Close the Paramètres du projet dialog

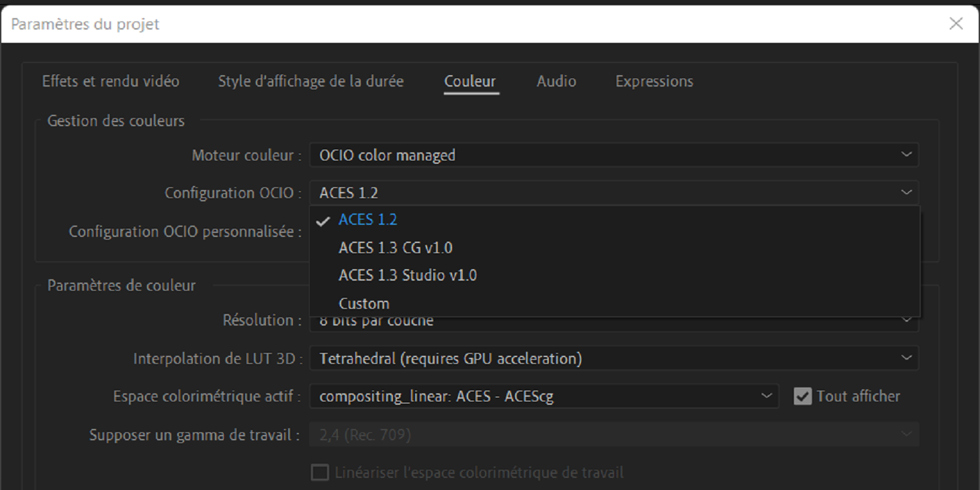click(956, 23)
